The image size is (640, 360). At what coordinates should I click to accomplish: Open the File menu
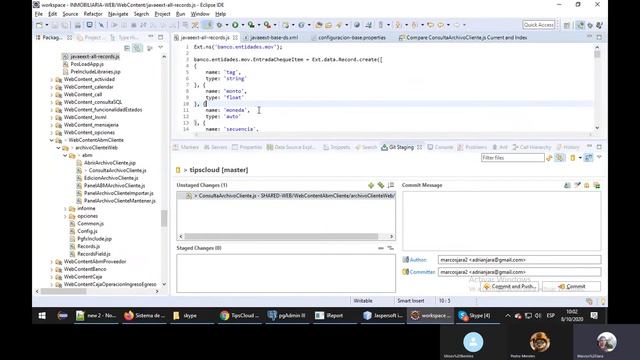[x=39, y=14]
